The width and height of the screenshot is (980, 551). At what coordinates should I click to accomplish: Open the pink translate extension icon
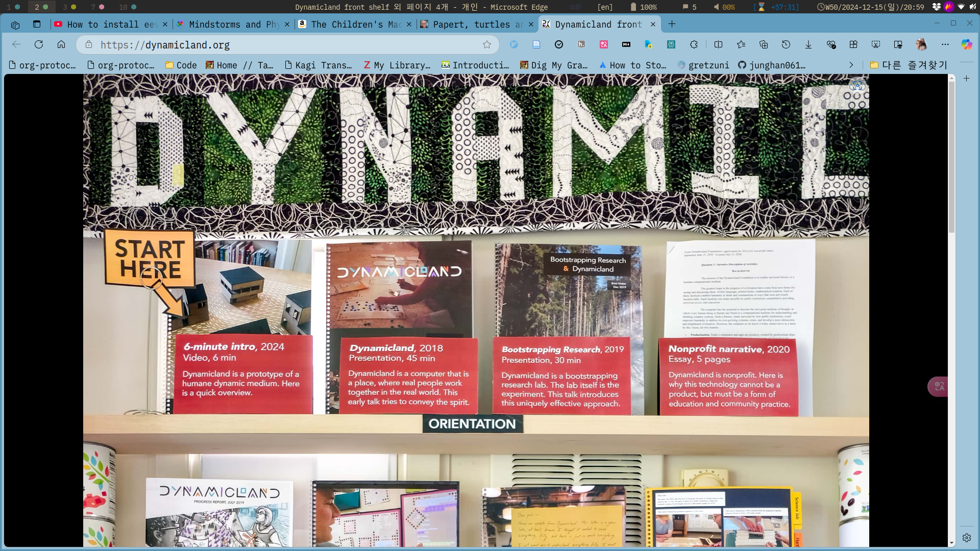(x=604, y=44)
